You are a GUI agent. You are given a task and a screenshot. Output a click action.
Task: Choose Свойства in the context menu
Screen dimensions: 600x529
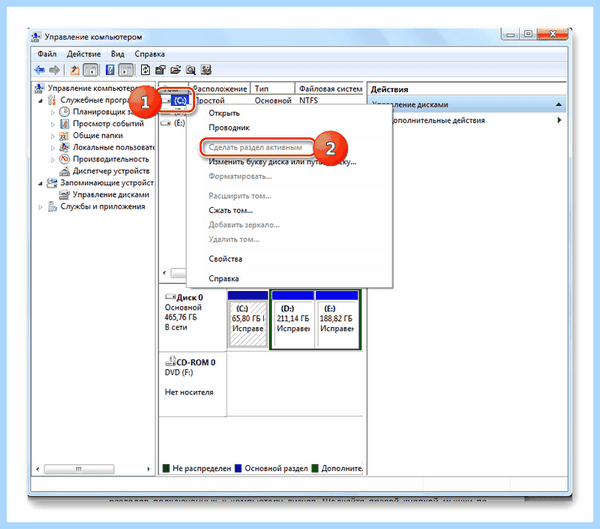(225, 259)
